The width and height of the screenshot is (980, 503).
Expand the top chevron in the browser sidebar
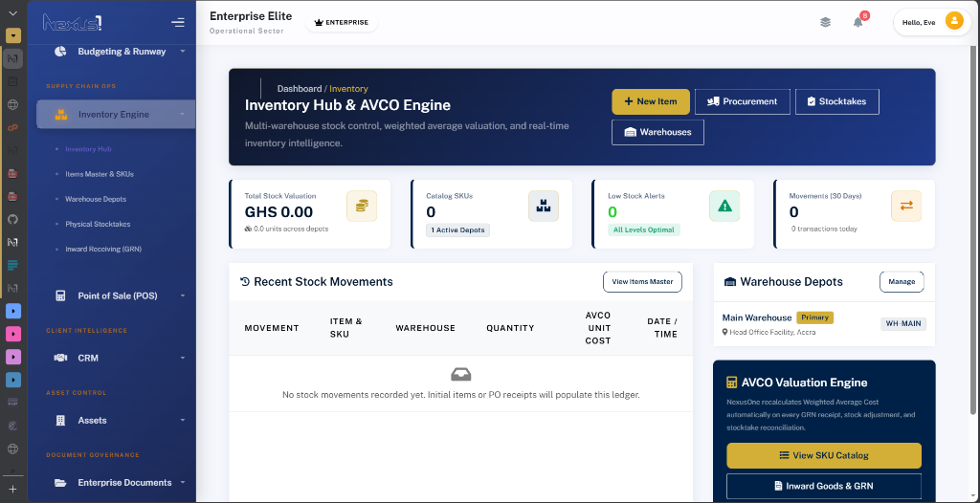13,12
